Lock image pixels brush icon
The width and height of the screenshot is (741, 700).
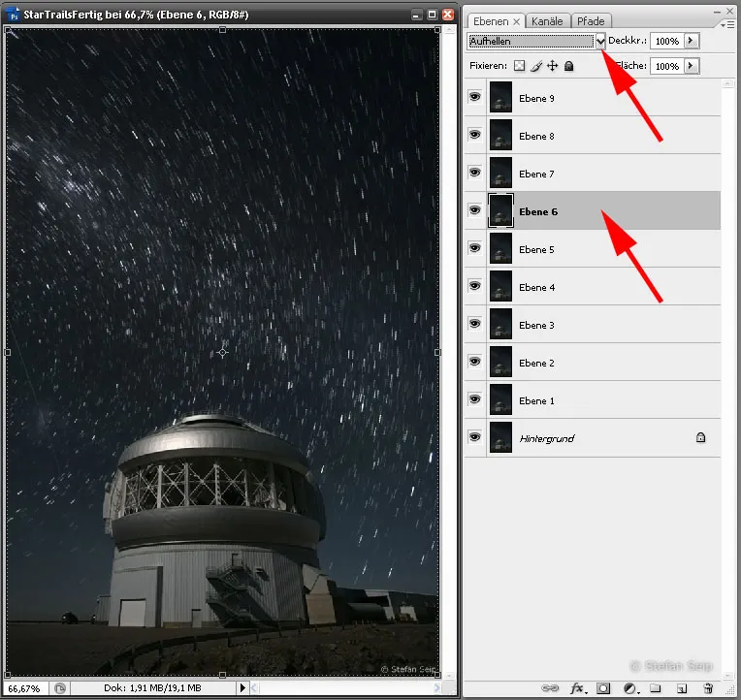pos(536,66)
